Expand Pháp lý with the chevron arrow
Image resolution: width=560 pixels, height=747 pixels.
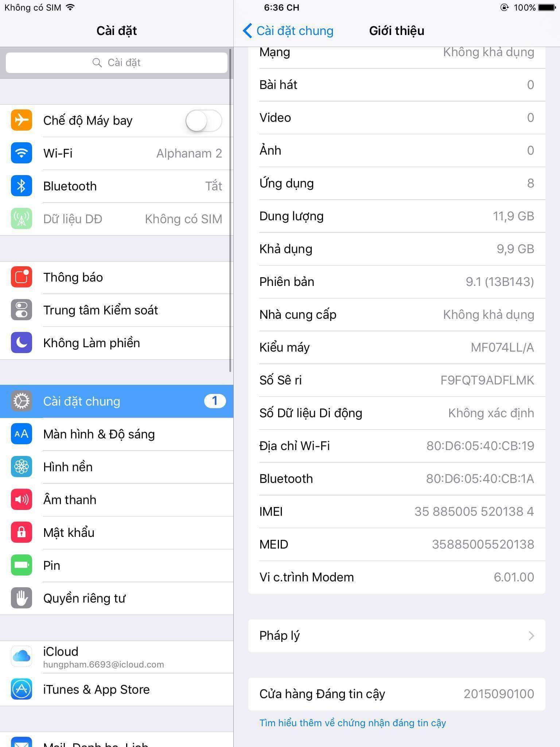[531, 636]
